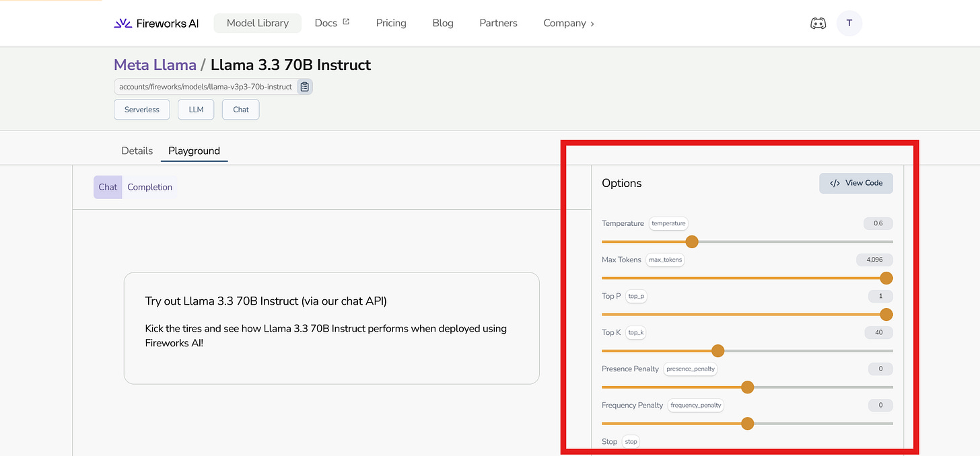980x456 pixels.
Task: Open the Docs link
Action: pyautogui.click(x=326, y=23)
